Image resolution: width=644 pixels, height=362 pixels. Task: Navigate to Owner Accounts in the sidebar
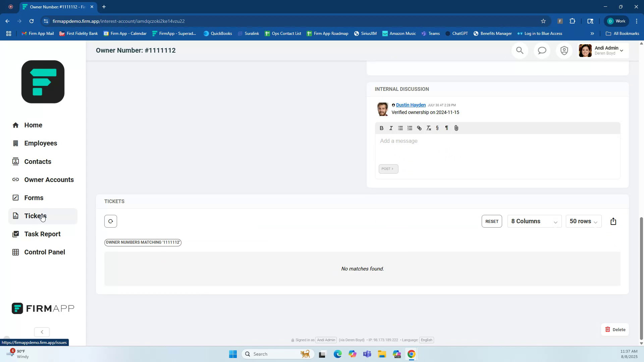[49, 180]
